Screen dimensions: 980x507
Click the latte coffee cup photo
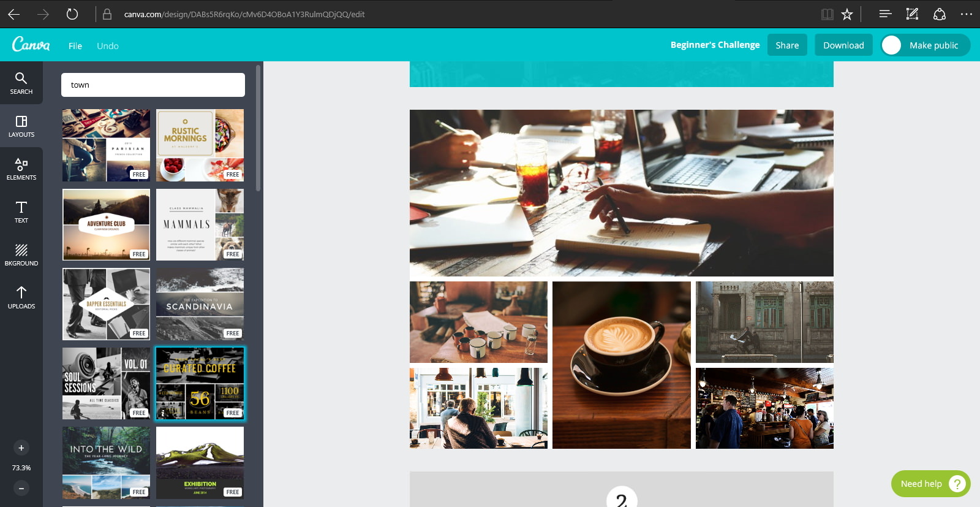pyautogui.click(x=621, y=365)
